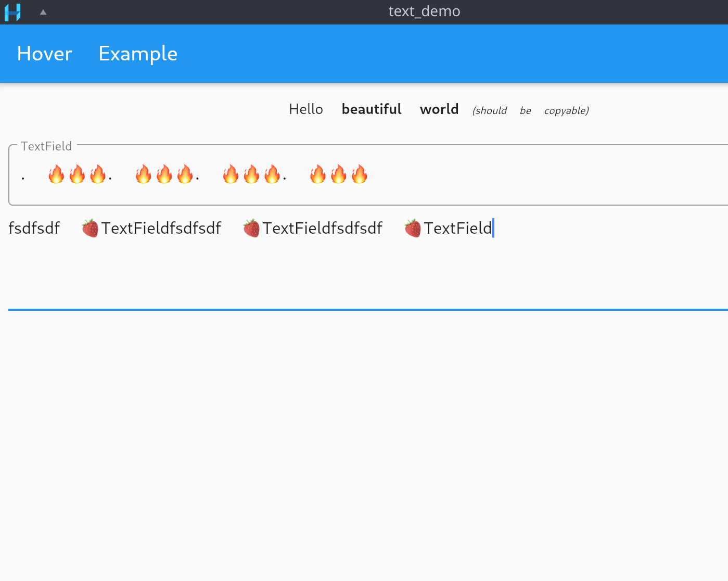Click the fsdfsdf text label

[x=34, y=228]
